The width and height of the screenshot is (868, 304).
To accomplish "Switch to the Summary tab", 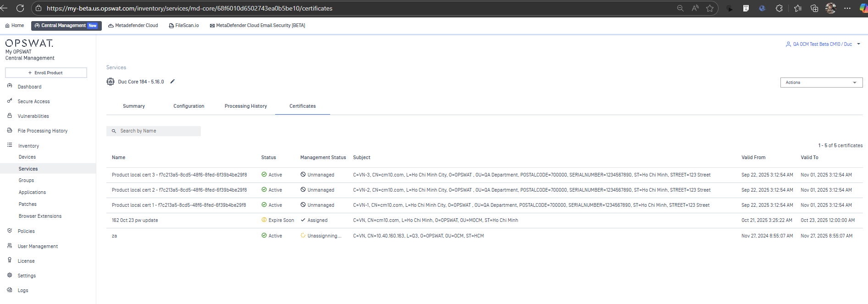I will pyautogui.click(x=133, y=106).
